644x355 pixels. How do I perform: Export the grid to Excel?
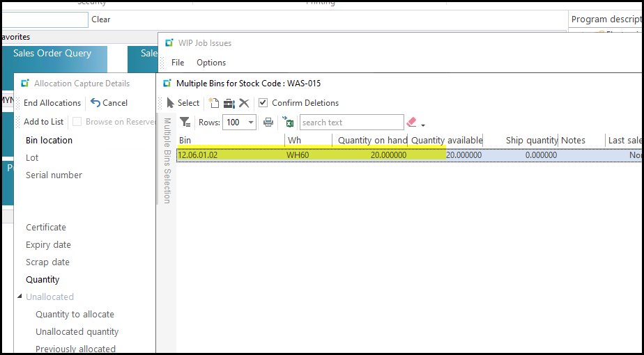[x=289, y=123]
